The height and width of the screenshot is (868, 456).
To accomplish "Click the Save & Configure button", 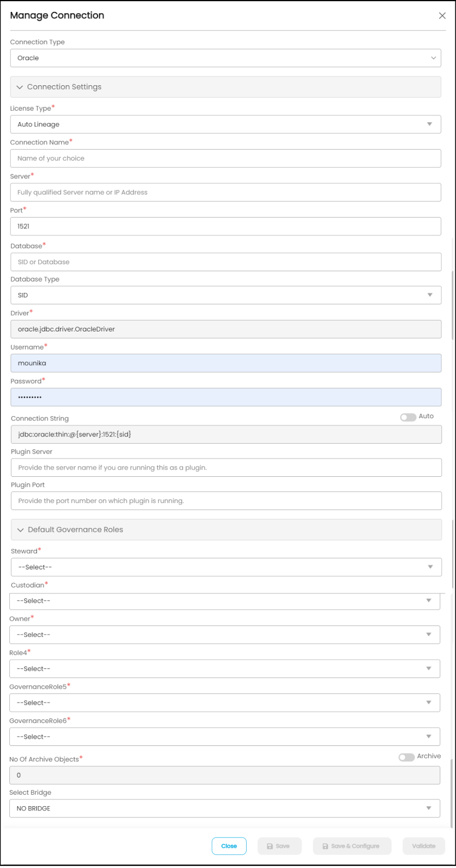I will click(x=352, y=846).
